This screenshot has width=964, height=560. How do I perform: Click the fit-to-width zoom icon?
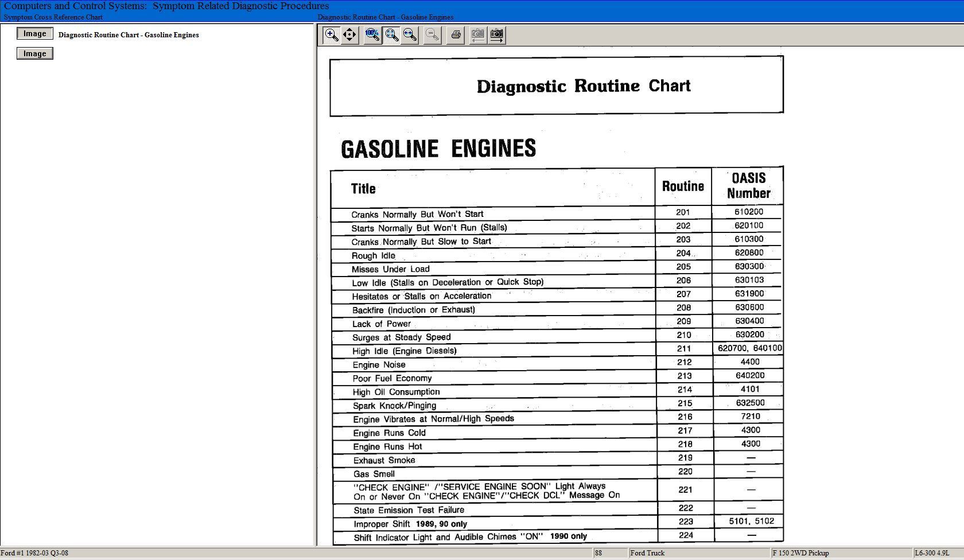coord(410,35)
